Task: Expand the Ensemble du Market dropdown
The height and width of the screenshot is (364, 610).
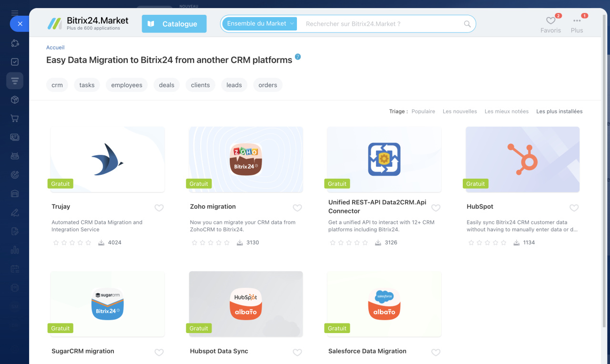Action: pyautogui.click(x=260, y=23)
